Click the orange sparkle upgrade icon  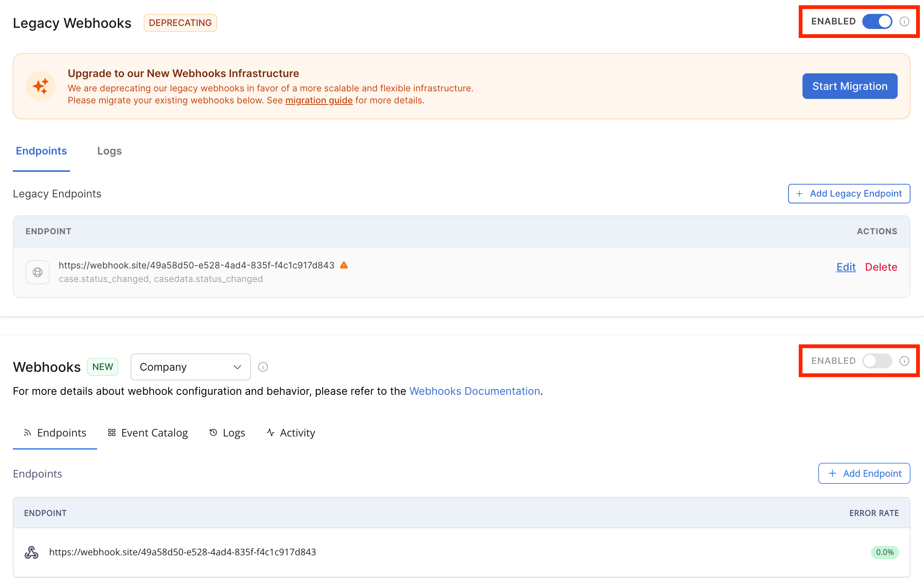pyautogui.click(x=41, y=86)
